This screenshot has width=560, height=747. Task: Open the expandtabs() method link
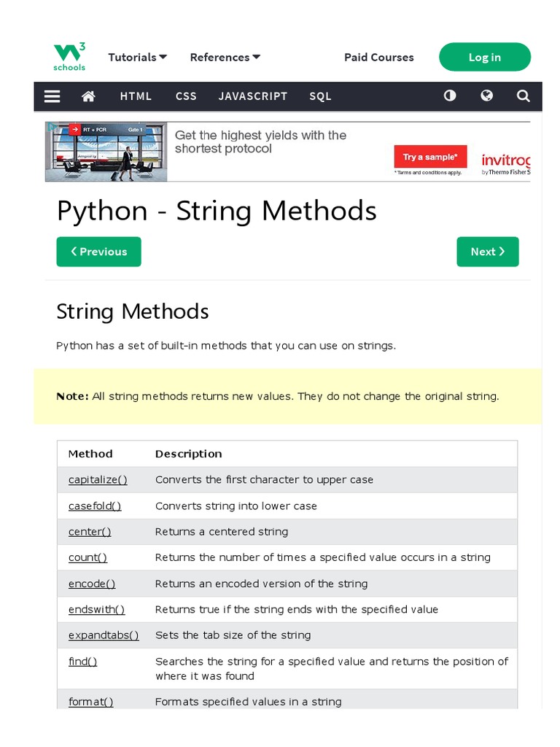[104, 635]
